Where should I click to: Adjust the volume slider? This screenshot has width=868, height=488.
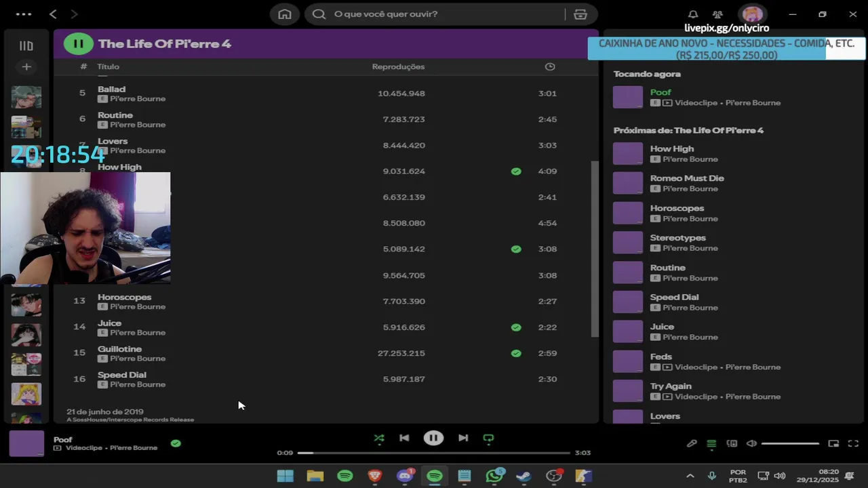[x=790, y=444]
